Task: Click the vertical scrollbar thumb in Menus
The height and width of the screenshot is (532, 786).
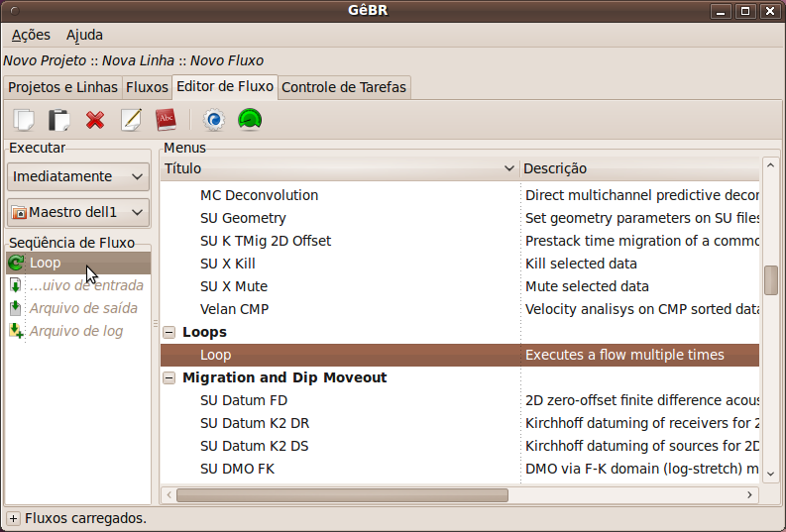Action: coord(770,280)
